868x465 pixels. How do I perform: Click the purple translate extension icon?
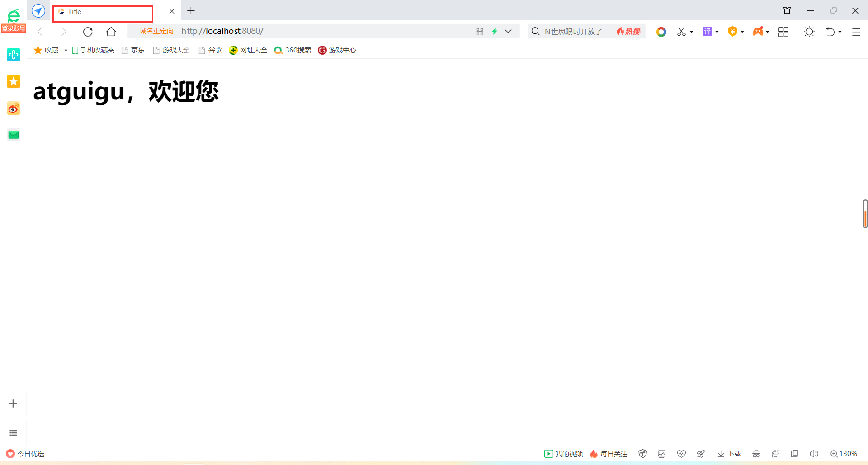pyautogui.click(x=707, y=31)
